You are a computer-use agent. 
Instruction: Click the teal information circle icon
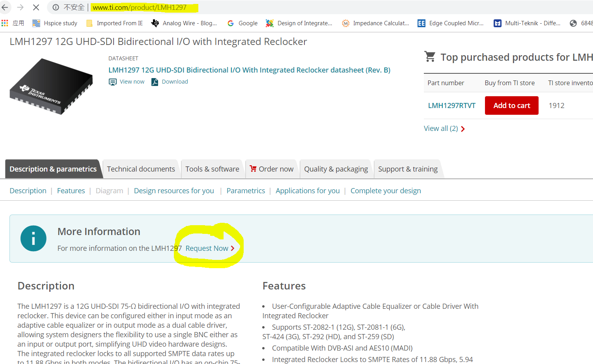pyautogui.click(x=34, y=238)
